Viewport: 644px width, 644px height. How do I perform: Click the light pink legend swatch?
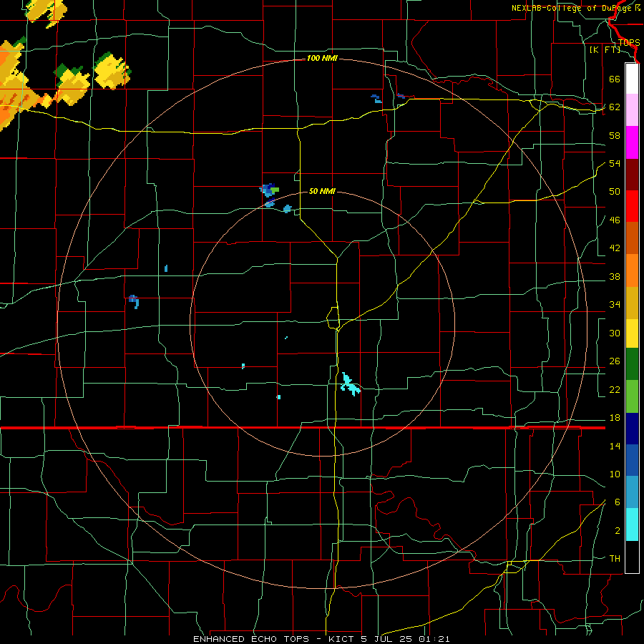632,110
